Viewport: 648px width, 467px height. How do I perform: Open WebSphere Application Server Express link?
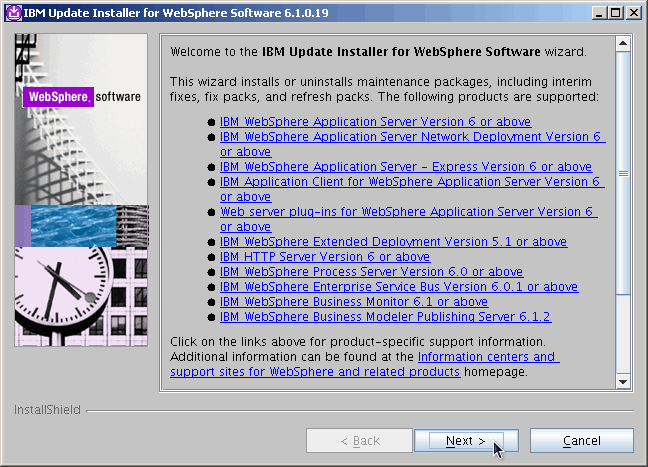(x=405, y=167)
